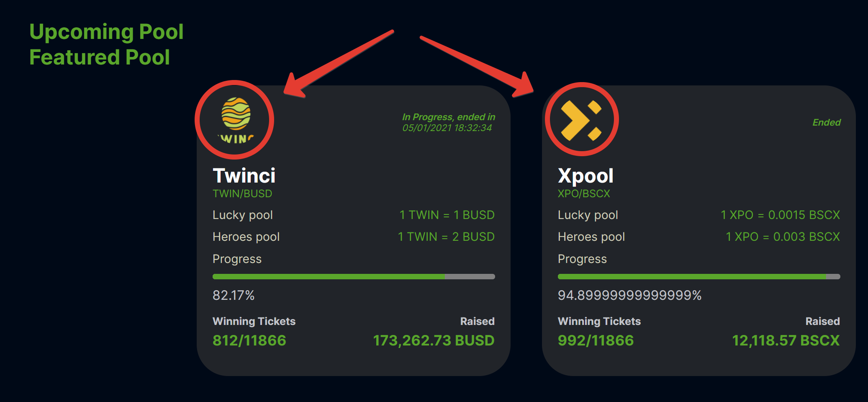Click the Xpool progress bar
Screen dimensions: 868x402
(699, 276)
